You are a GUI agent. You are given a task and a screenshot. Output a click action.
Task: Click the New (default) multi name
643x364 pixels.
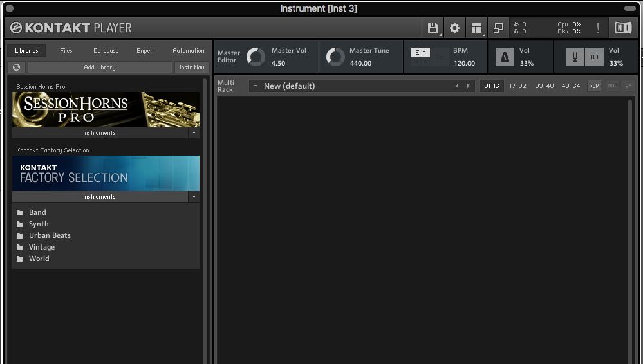point(289,86)
